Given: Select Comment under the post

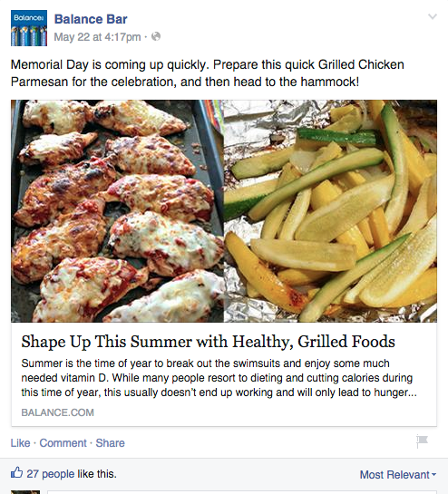Looking at the screenshot, I should 63,443.
